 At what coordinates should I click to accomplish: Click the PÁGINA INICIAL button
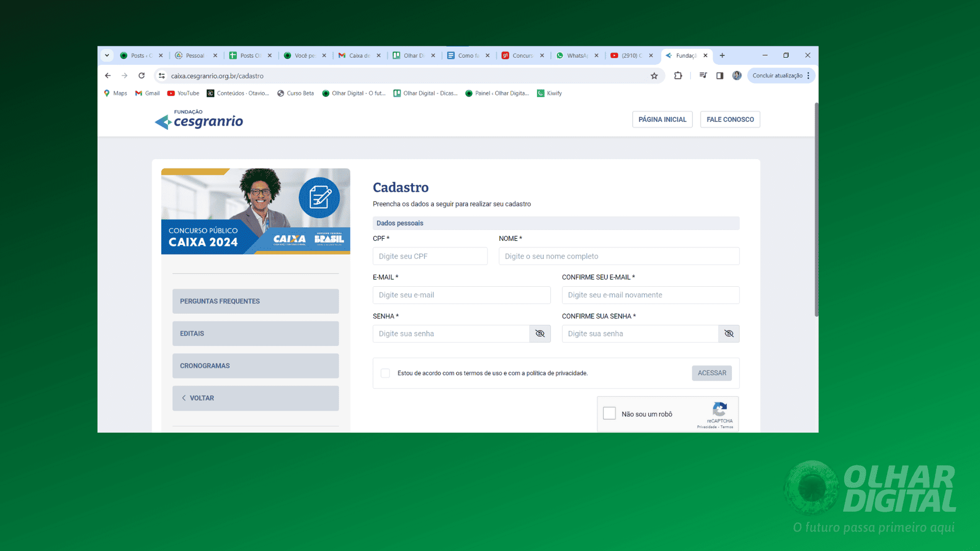[662, 119]
